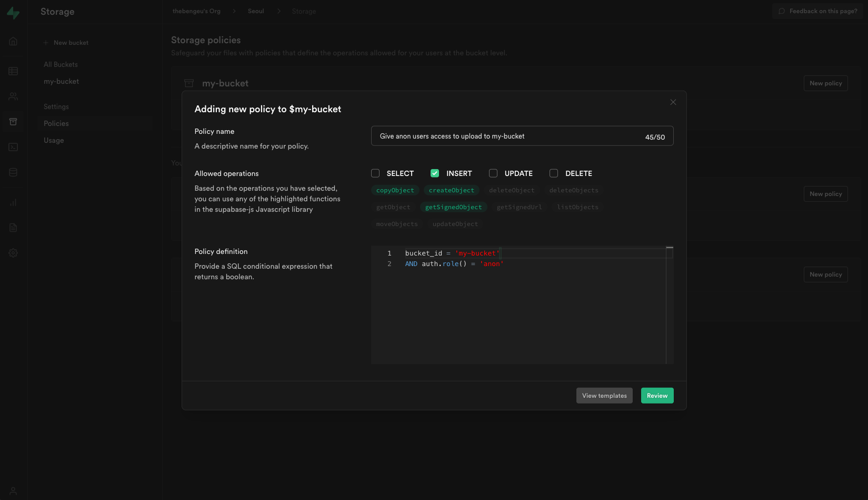Open the SQL editor terminal icon
This screenshot has width=868, height=500.
point(13,147)
